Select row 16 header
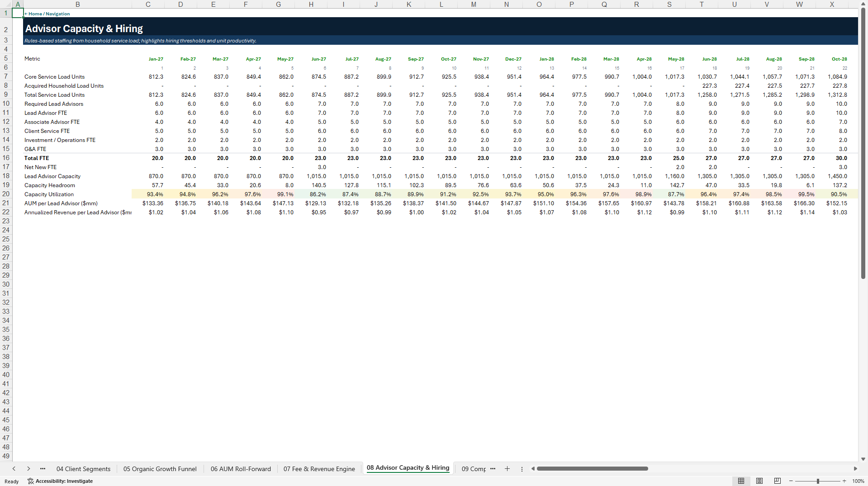The image size is (868, 486). (x=6, y=158)
